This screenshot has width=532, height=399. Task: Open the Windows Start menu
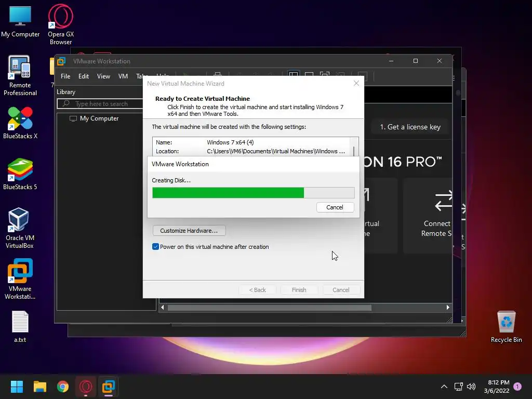(x=17, y=387)
